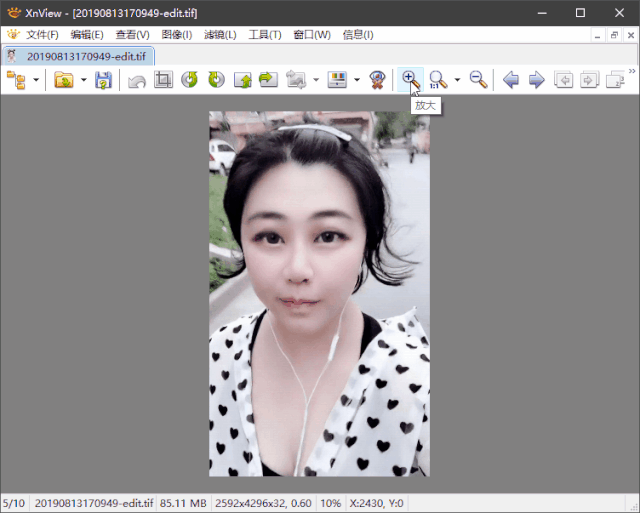Open the 滤镜(L) menu

click(x=220, y=35)
